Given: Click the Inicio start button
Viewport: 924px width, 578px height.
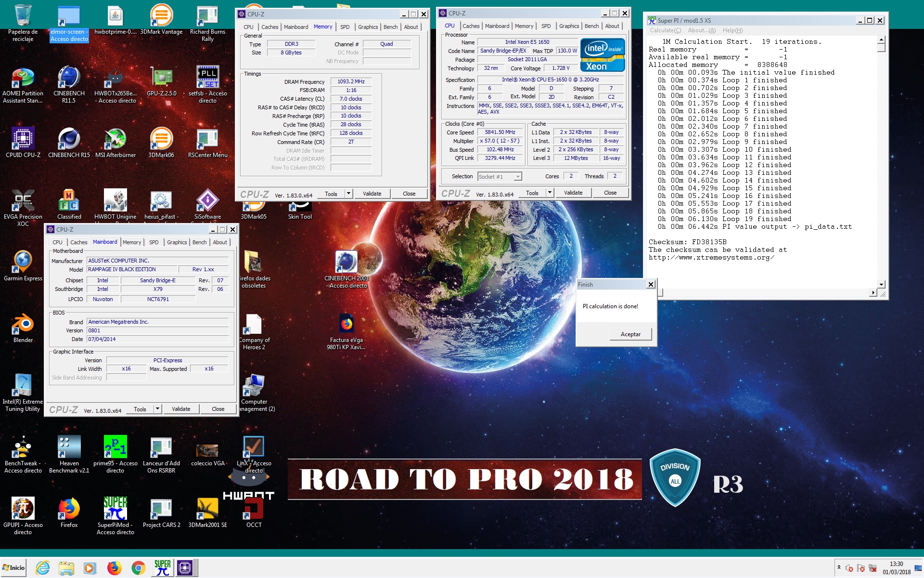Looking at the screenshot, I should (13, 568).
